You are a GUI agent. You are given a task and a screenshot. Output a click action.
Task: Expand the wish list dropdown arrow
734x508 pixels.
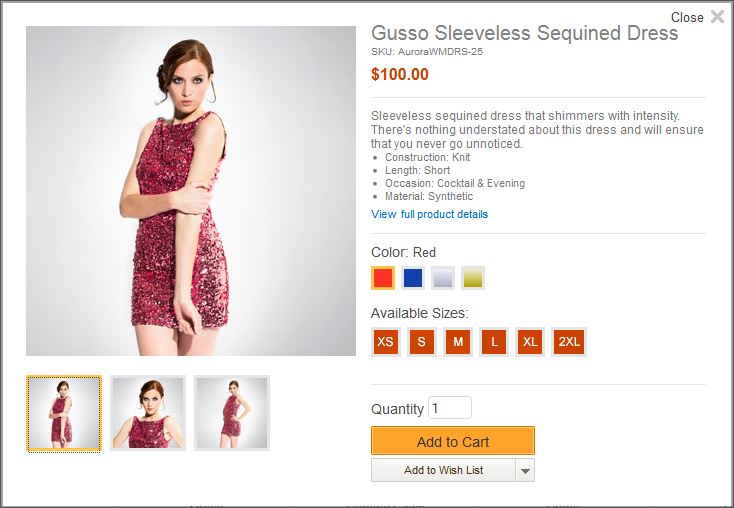click(526, 470)
